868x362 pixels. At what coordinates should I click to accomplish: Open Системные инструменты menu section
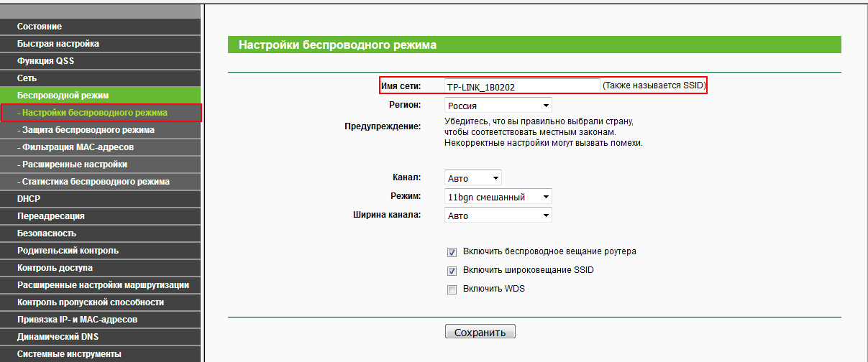(x=101, y=354)
